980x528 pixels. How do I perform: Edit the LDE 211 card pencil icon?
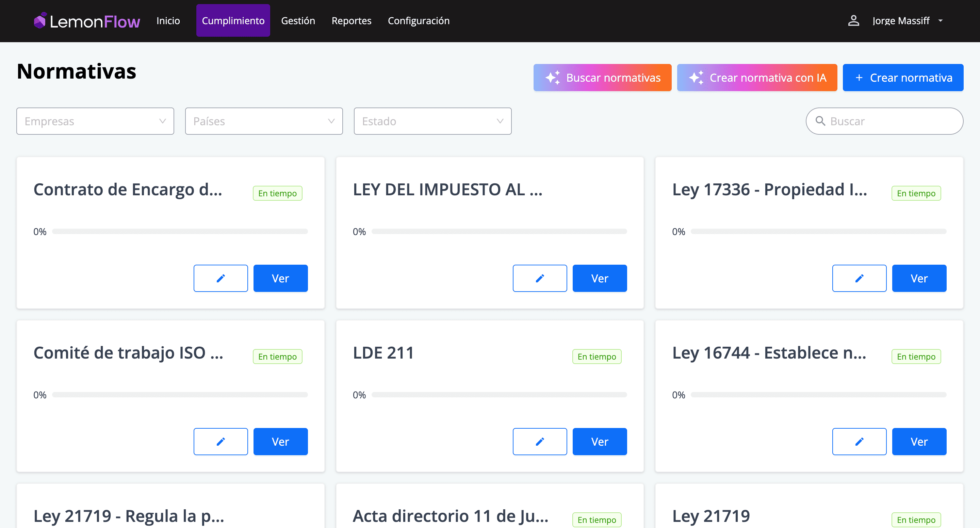(x=539, y=441)
